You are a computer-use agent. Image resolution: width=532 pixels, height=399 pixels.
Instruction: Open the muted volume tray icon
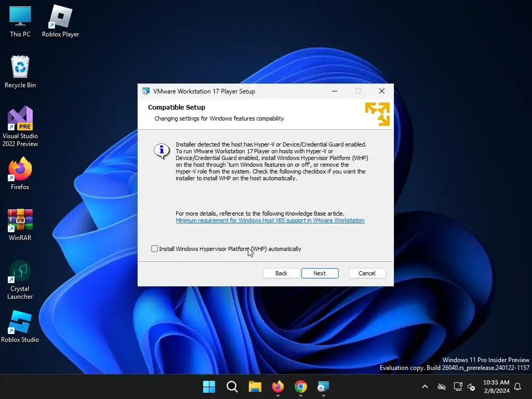pos(471,387)
